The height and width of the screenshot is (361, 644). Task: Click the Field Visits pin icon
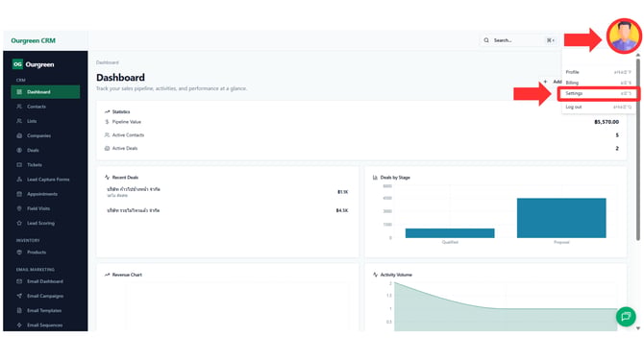click(x=19, y=208)
